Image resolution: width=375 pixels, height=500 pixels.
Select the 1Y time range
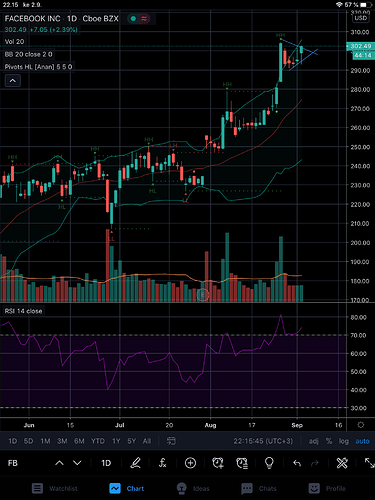pos(116,441)
